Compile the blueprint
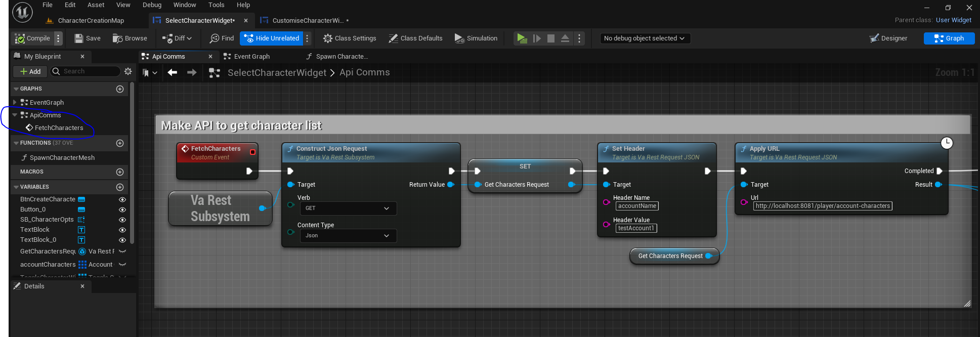This screenshot has height=337, width=980. coord(32,38)
